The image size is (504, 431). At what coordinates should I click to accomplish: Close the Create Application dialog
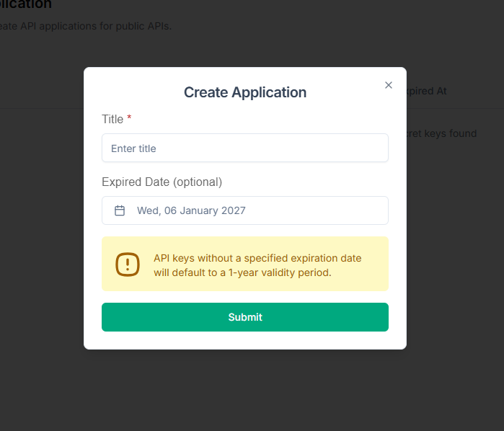click(389, 85)
